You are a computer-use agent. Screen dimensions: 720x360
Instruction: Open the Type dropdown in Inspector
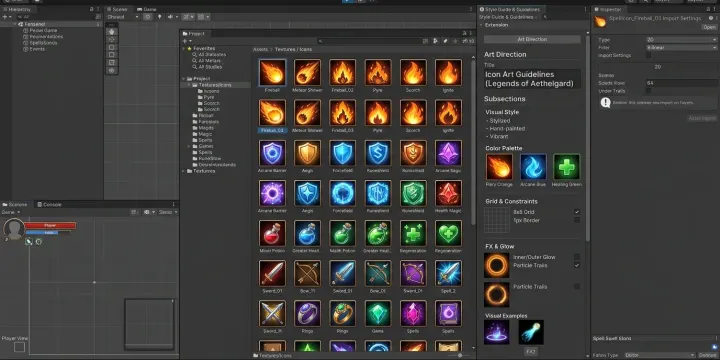[681, 40]
